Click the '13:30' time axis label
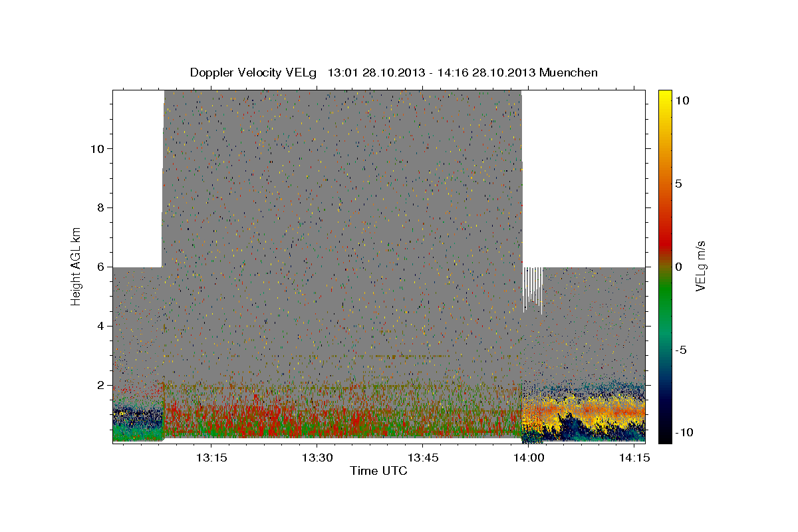The height and width of the screenshot is (532, 798). [x=317, y=458]
